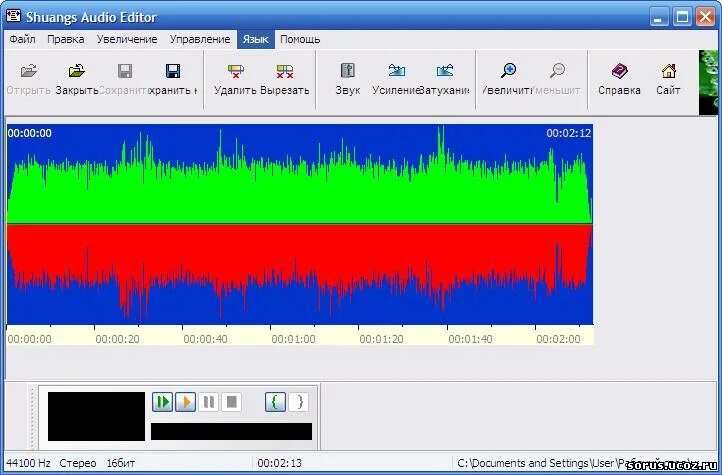Image resolution: width=722 pixels, height=475 pixels.
Task: Click the Удалить (Delete) toolbar icon
Action: pos(236,71)
